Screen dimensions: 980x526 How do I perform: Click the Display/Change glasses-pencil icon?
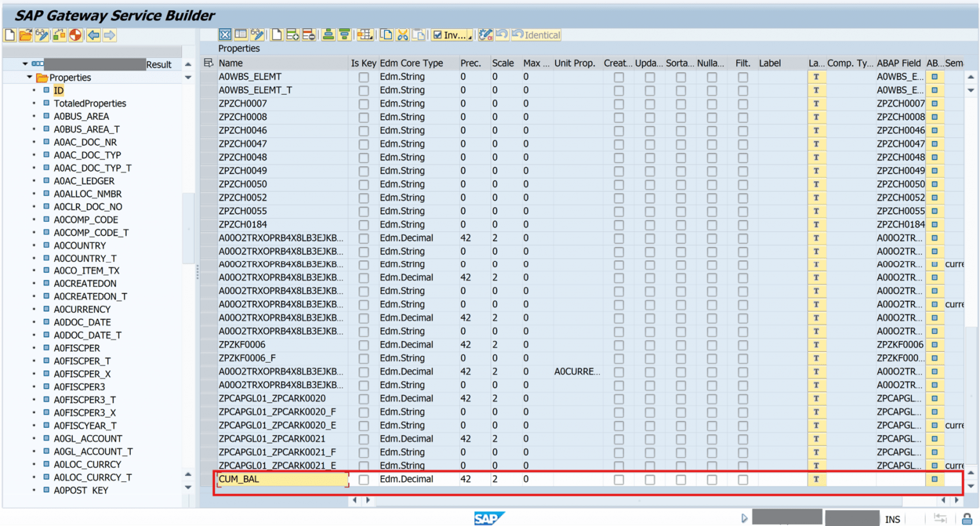point(41,36)
